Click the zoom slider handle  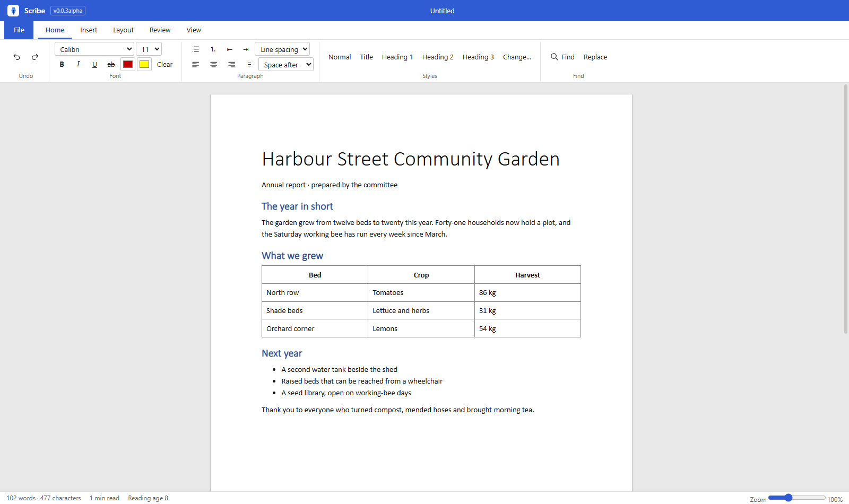[x=789, y=498]
